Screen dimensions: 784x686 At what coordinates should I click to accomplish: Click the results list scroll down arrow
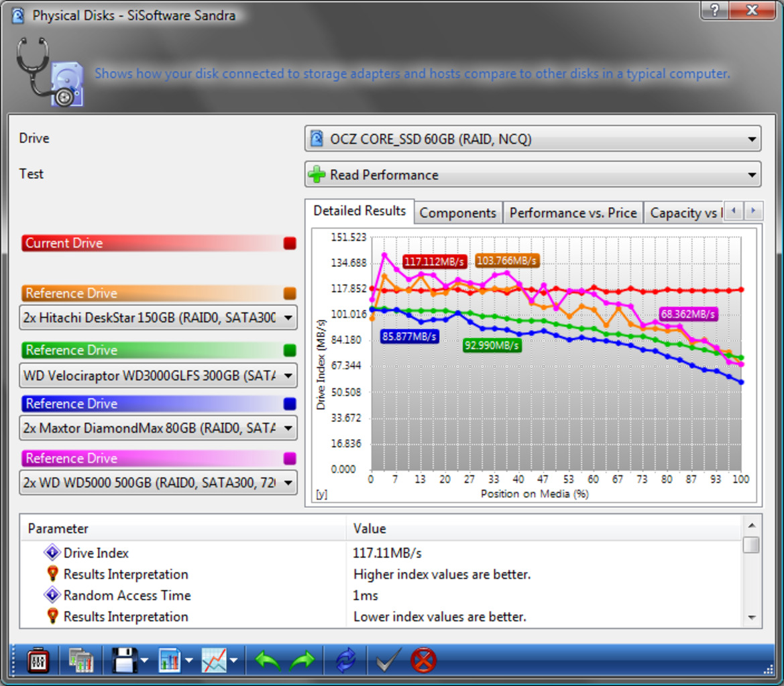(x=751, y=618)
